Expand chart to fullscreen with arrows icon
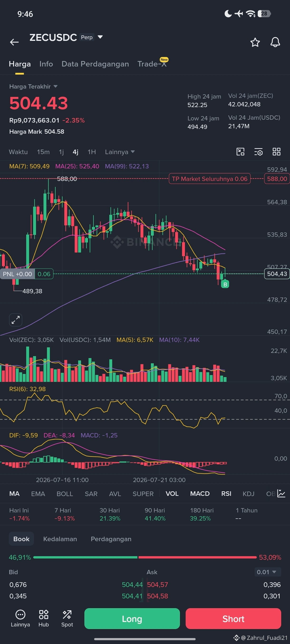This screenshot has width=290, height=644. (15, 320)
